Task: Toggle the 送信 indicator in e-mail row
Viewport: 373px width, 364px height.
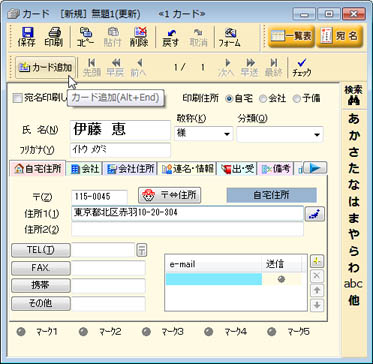Action: pyautogui.click(x=281, y=279)
